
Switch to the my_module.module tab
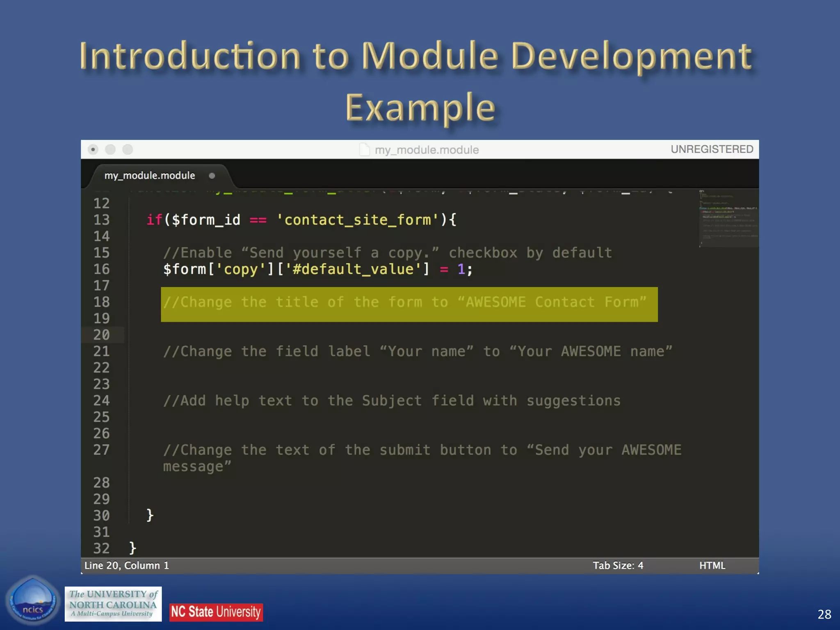(x=150, y=176)
